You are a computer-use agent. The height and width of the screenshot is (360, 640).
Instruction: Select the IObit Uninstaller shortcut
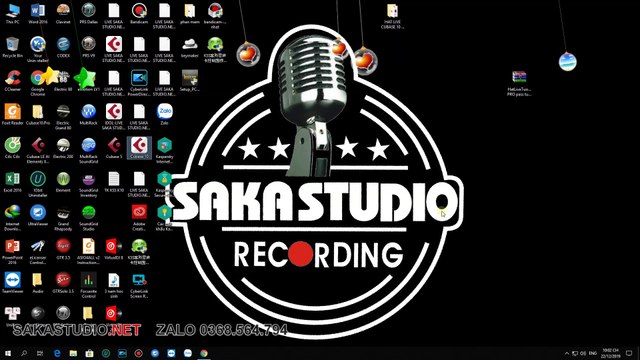point(38,184)
